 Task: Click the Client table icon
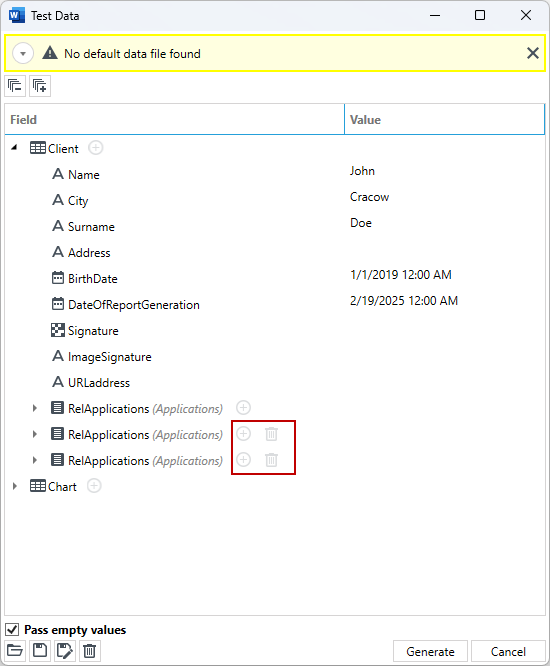point(38,148)
